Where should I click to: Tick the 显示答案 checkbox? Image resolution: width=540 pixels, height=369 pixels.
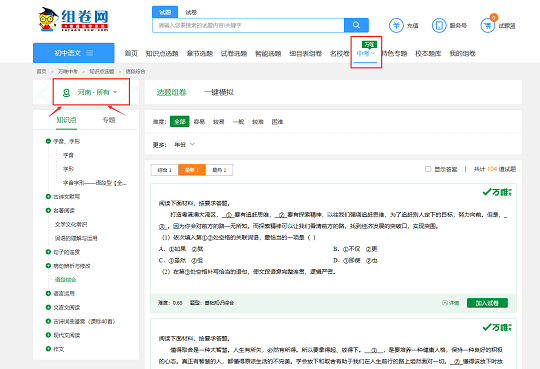coord(428,169)
